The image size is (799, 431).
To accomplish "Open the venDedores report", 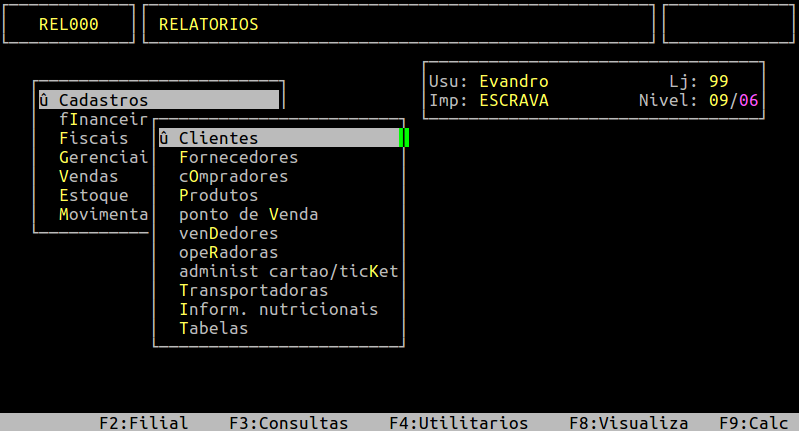I will (228, 233).
